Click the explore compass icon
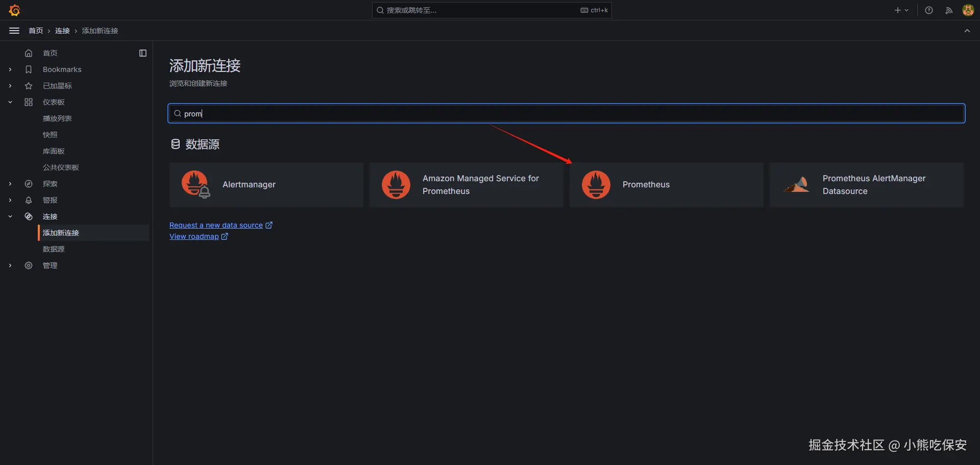980x465 pixels. coord(29,184)
